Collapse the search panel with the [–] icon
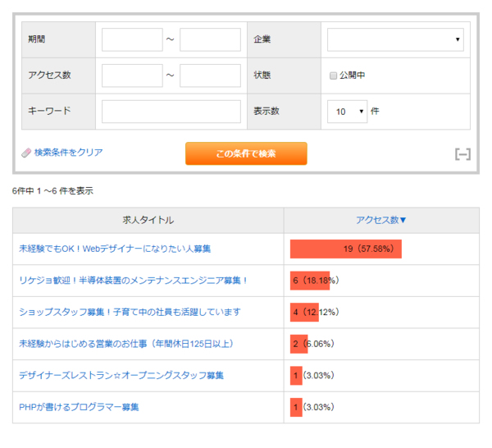The width and height of the screenshot is (492, 448). 462,154
